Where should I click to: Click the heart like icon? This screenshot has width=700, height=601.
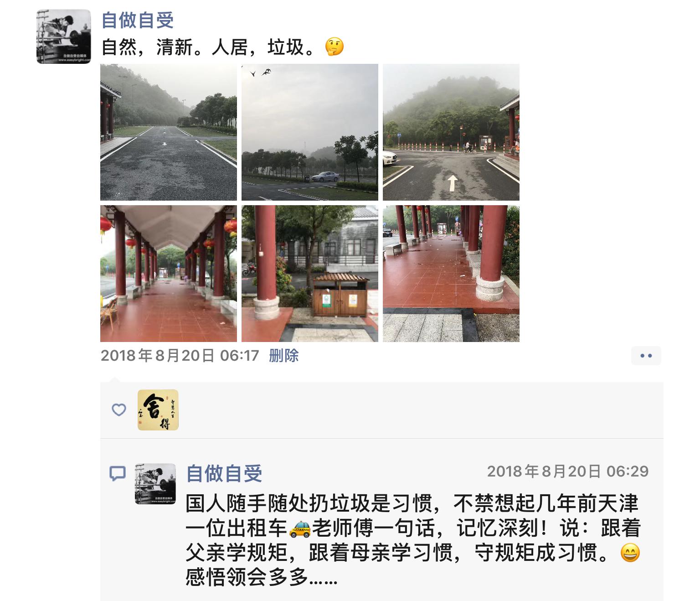click(x=119, y=410)
